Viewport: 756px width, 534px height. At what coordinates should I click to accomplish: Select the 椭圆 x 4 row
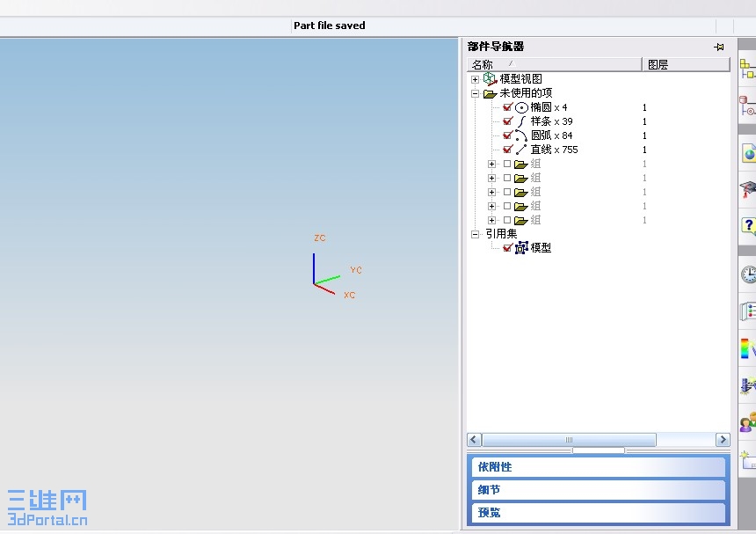(x=549, y=107)
